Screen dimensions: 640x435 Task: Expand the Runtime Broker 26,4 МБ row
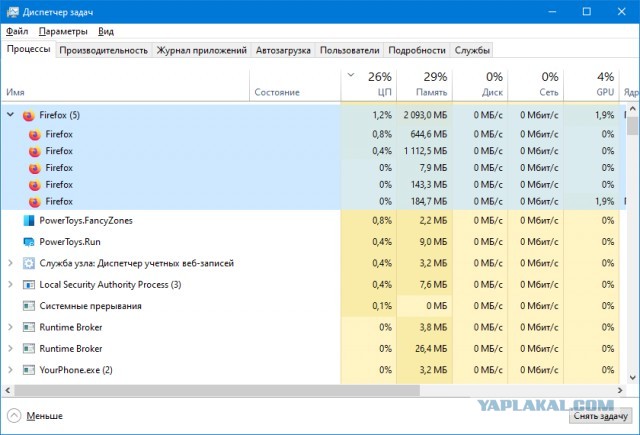(11, 348)
